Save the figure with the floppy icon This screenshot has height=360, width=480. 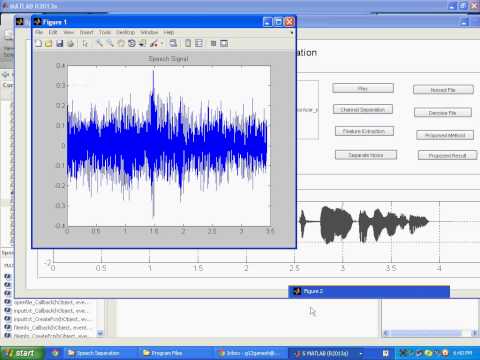[x=59, y=43]
